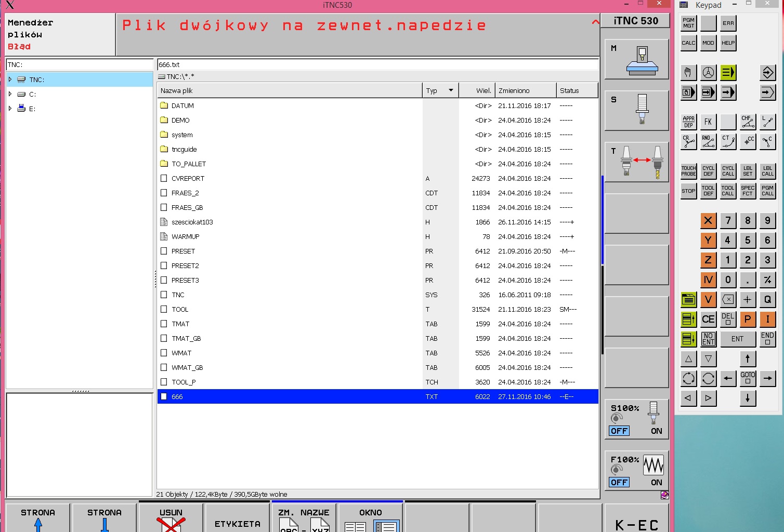Click the highlighted green program run key
The width and height of the screenshot is (784, 532).
pos(728,73)
